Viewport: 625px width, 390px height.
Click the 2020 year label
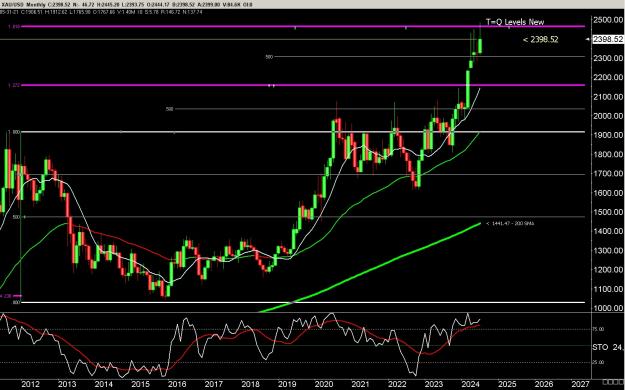point(324,384)
